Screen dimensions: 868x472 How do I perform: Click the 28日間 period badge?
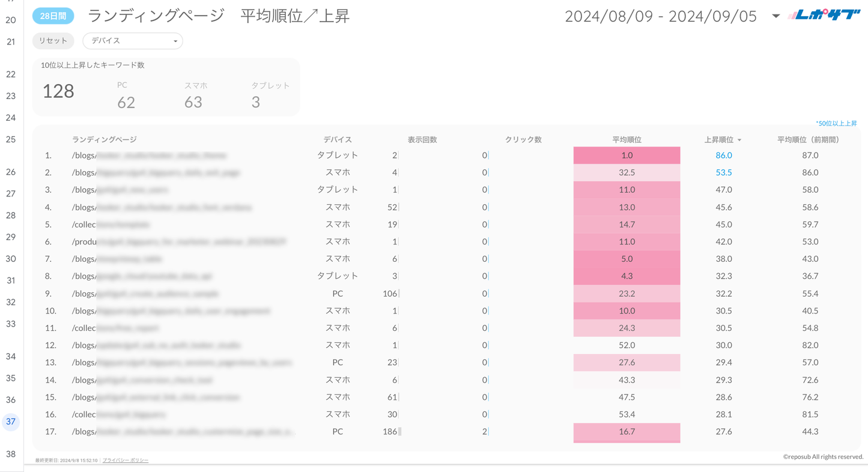coord(53,16)
